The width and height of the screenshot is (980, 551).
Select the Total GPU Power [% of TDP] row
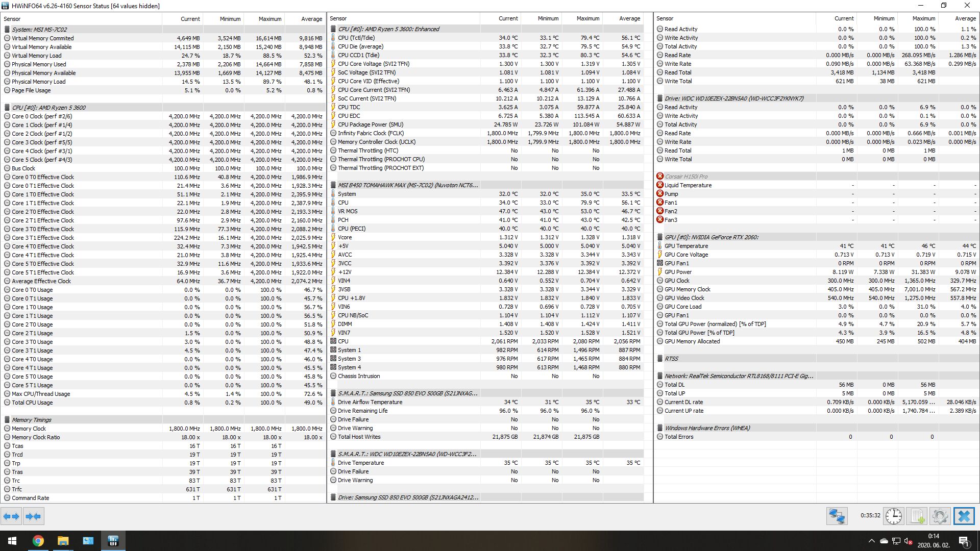click(817, 333)
